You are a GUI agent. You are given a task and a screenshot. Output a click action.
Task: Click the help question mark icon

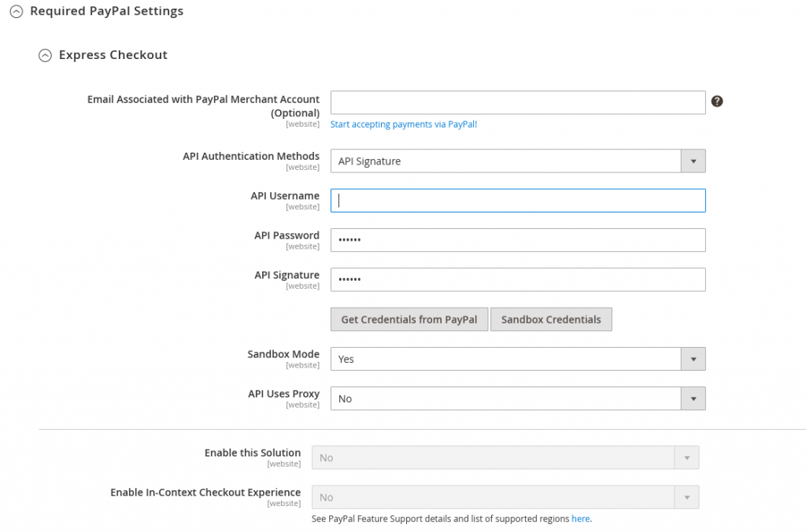(717, 102)
